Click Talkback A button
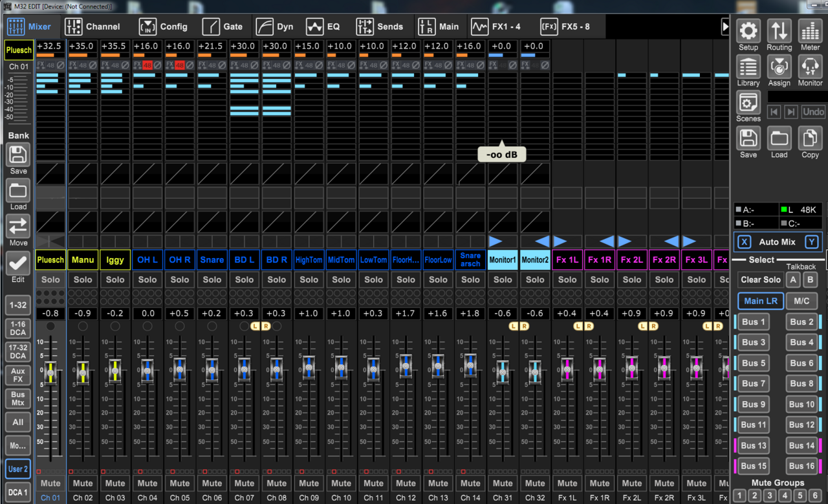Viewport: 828px width, 504px height. pos(793,279)
